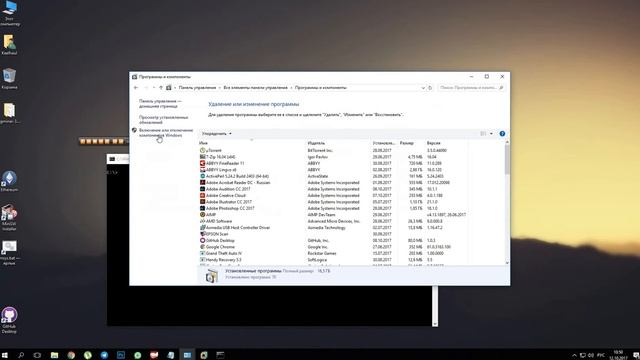Click the programs list vertical scrollbar thumb

[507, 159]
